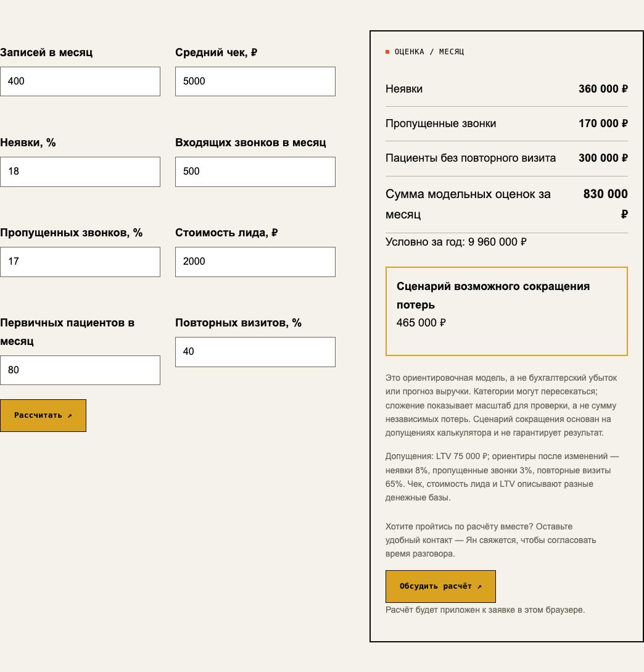644x672 pixels.
Task: Click the Средний чек, ₽ label
Action: [x=216, y=52]
